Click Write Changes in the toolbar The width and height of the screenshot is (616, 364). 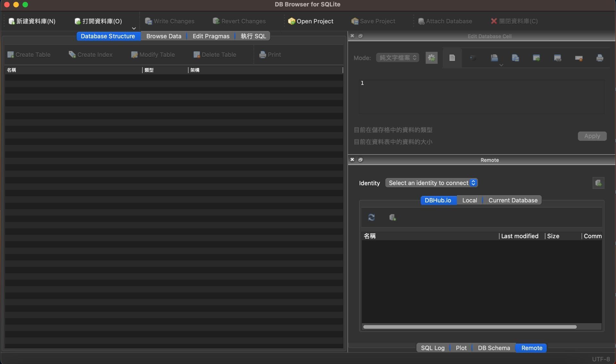click(169, 21)
